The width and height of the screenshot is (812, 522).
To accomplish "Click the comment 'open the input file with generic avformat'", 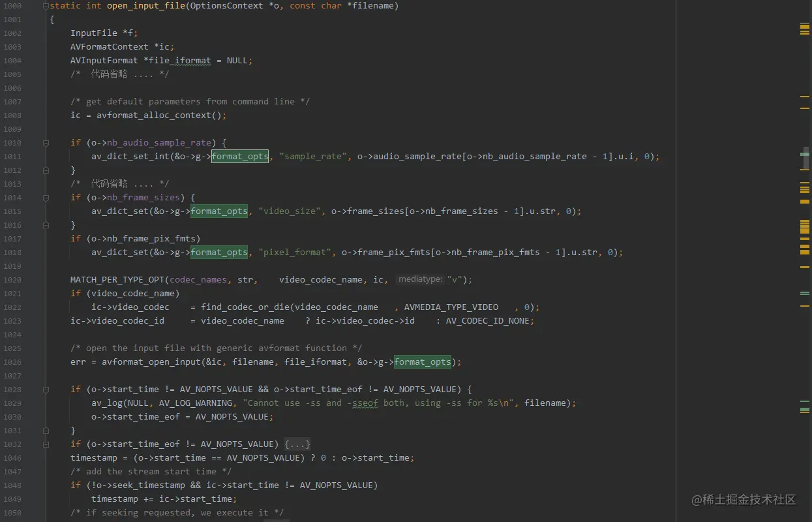I will (x=217, y=348).
